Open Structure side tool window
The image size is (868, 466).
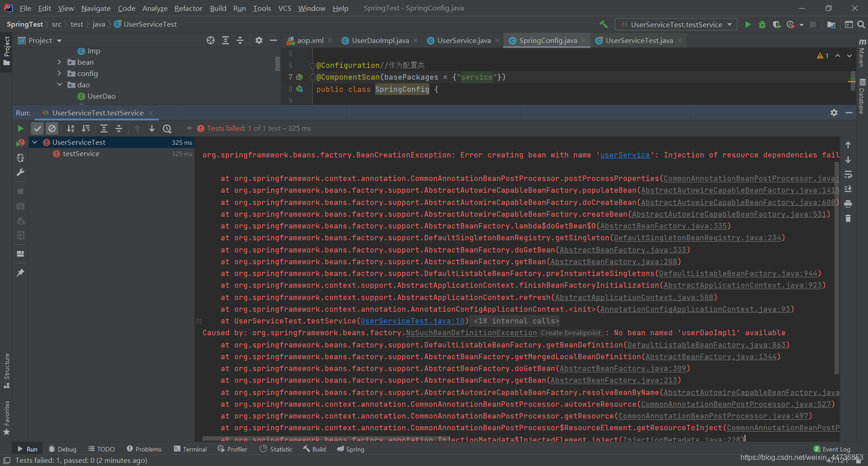tap(6, 370)
